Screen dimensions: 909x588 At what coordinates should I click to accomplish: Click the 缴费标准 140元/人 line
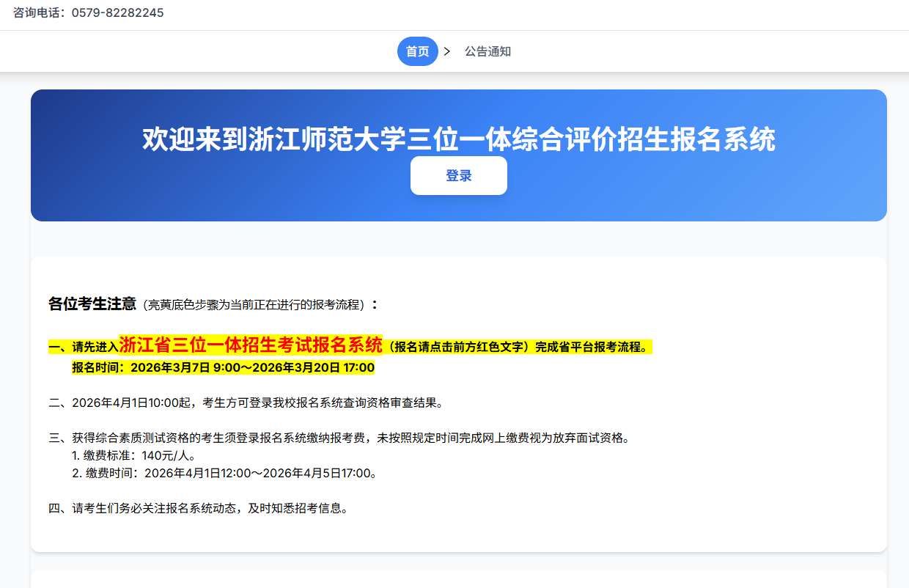[135, 455]
